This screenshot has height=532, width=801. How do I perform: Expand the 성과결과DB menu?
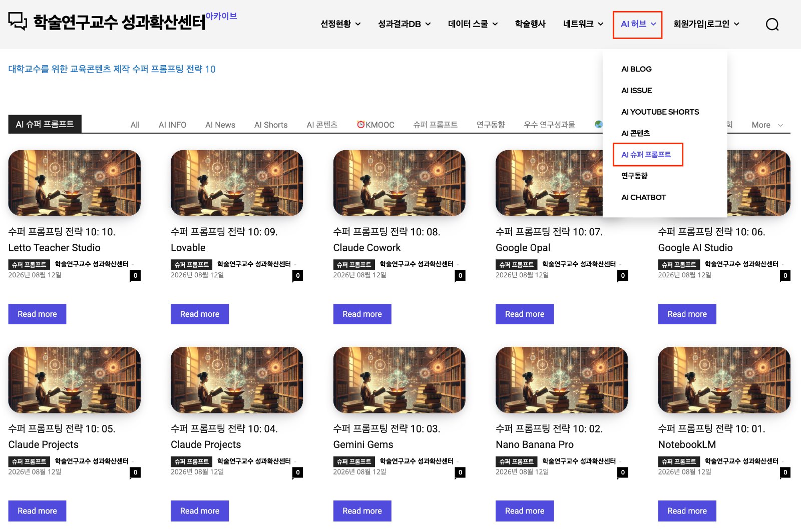pos(405,24)
